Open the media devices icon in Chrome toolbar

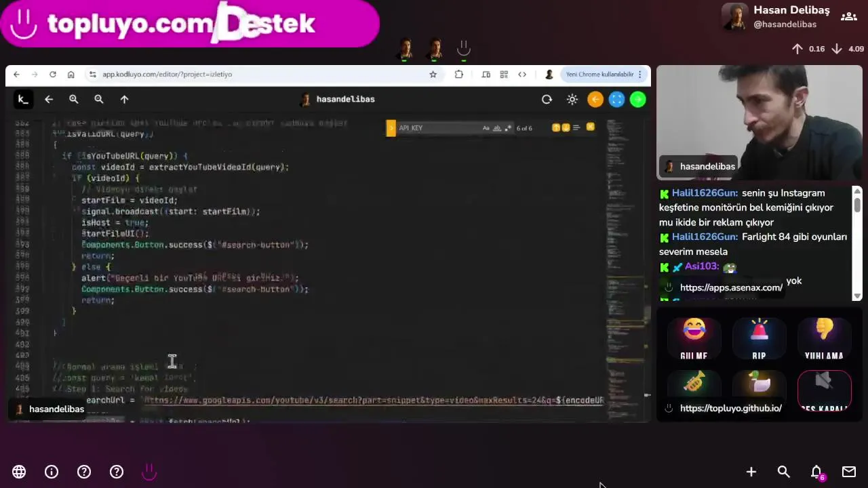[x=486, y=75]
